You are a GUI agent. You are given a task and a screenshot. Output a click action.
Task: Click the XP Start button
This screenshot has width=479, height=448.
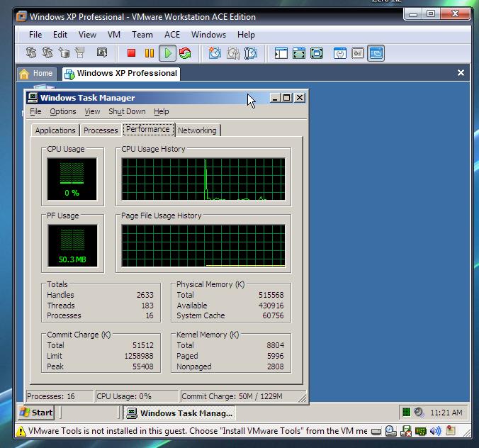click(x=35, y=413)
